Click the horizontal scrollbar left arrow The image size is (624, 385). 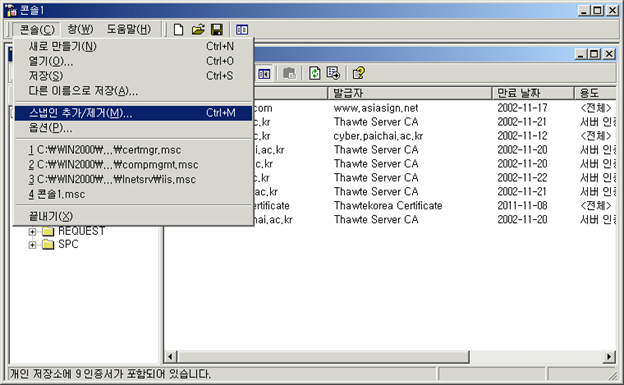(170, 356)
